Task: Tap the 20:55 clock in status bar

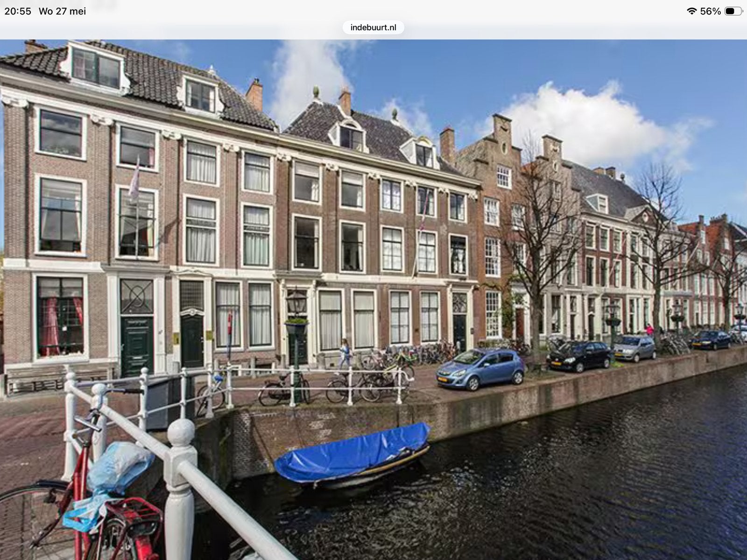Action: [18, 11]
